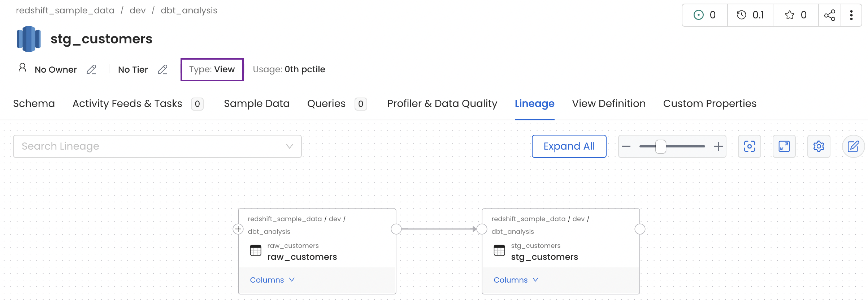Zoom out lineage with minus icon

click(626, 146)
